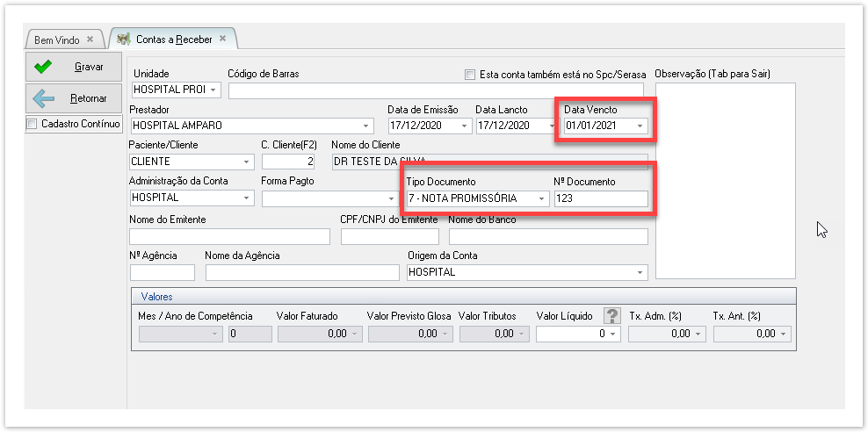Click the Contas a Receber tab icon
The width and height of the screenshot is (868, 432).
pos(124,40)
